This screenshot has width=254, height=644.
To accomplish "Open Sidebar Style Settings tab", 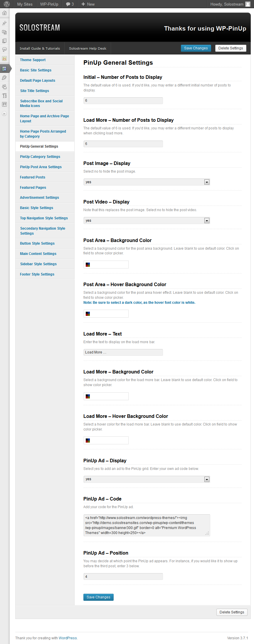I will pos(45,264).
